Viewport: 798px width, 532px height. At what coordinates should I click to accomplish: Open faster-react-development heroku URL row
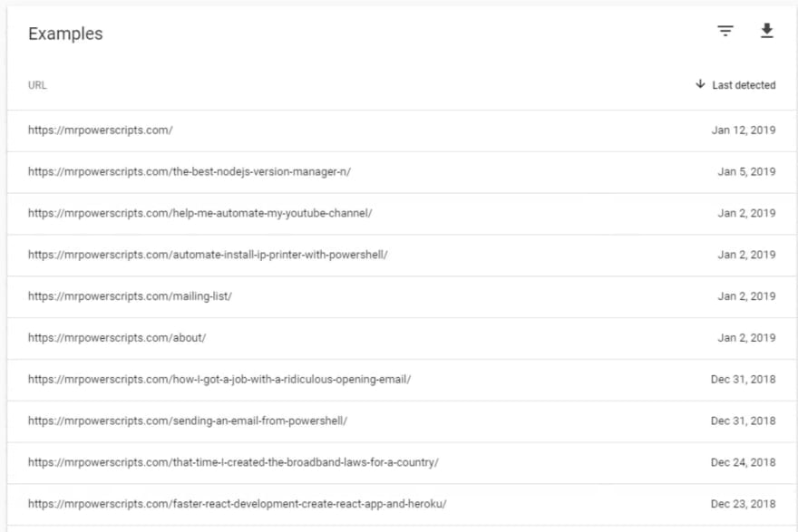click(x=402, y=505)
